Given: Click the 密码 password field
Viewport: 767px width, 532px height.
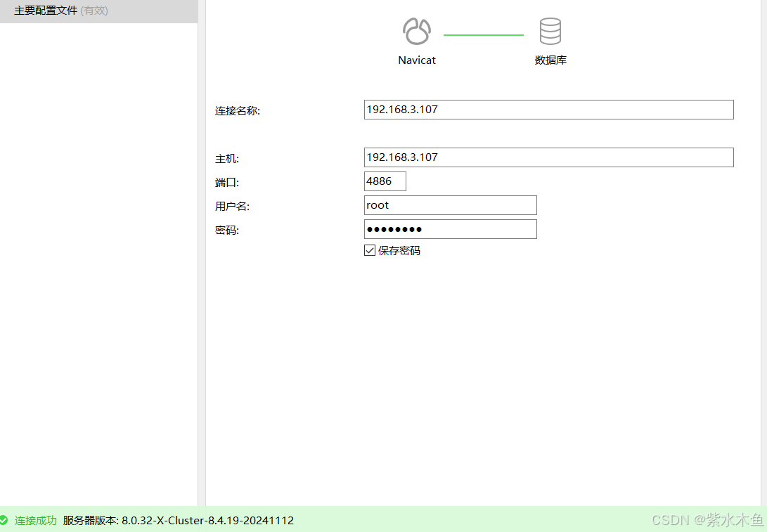Looking at the screenshot, I should click(451, 229).
